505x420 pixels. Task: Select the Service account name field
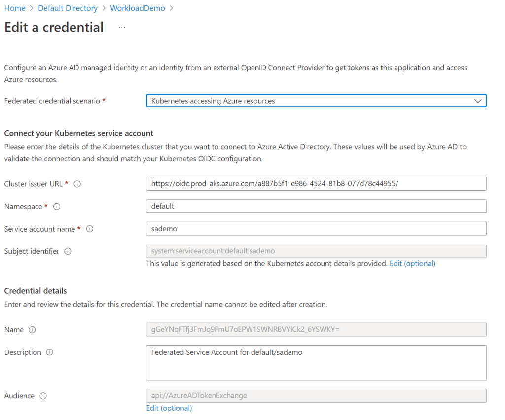(x=316, y=229)
